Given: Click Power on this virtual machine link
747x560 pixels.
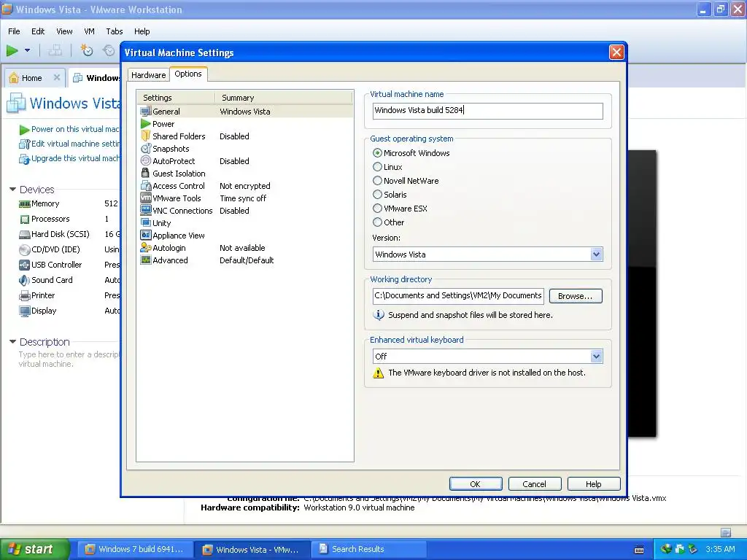Looking at the screenshot, I should pos(75,129).
